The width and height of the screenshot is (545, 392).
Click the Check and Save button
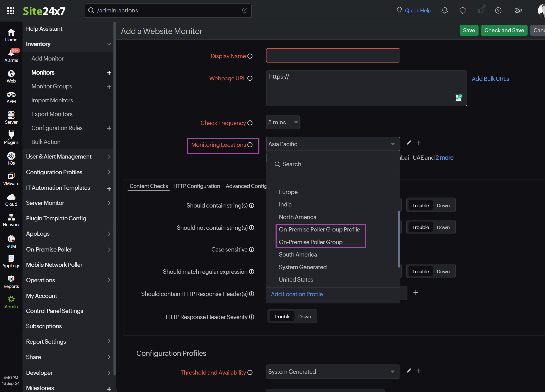(x=504, y=30)
